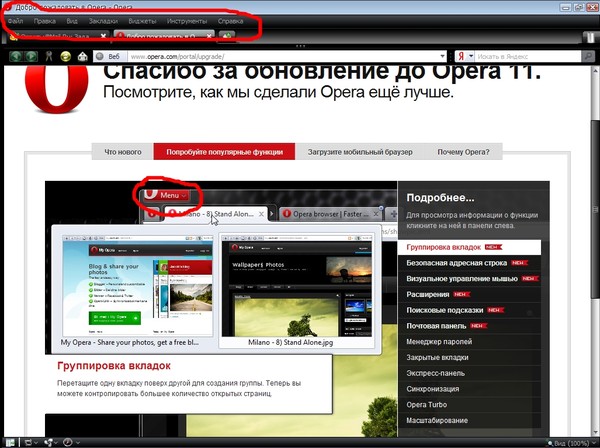Click the Искать в Яндекс search field
The width and height of the screenshot is (600, 448).
(x=528, y=57)
